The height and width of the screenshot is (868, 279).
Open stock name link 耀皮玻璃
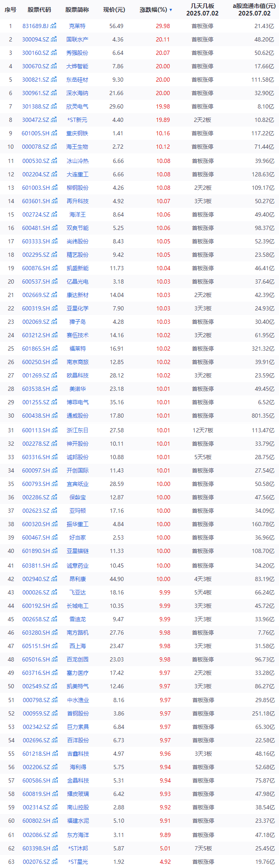tap(78, 794)
